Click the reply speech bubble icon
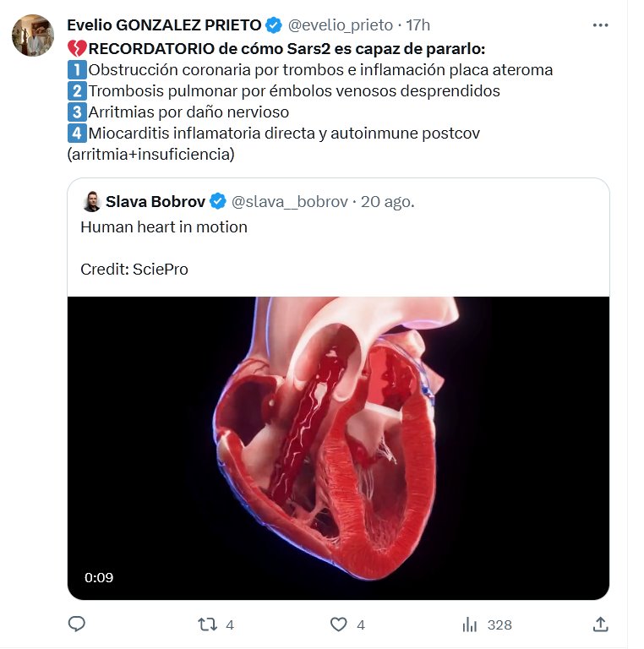 [77, 624]
